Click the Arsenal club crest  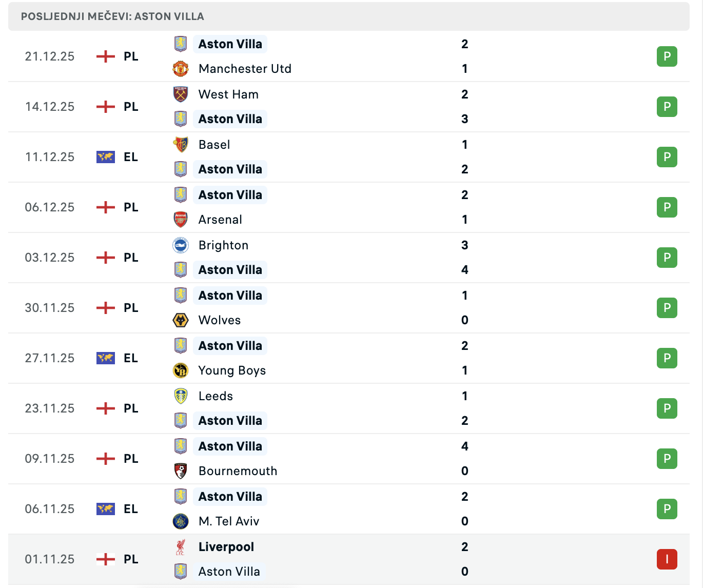tap(181, 220)
